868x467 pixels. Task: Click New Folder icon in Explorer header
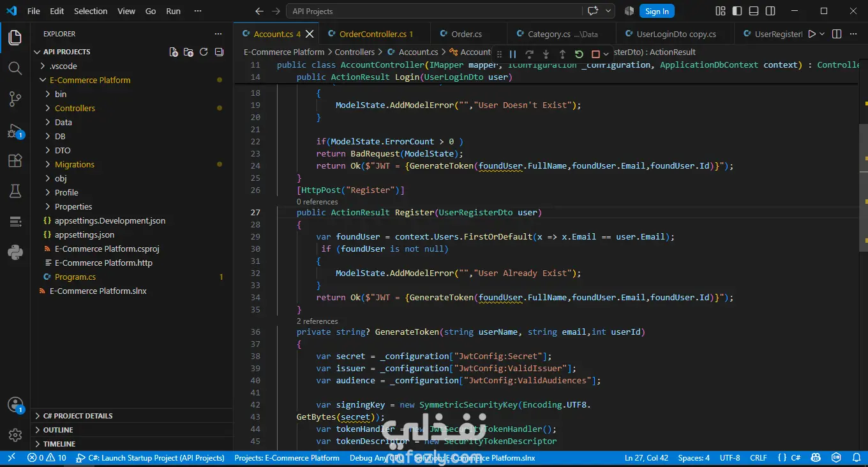[x=188, y=52]
